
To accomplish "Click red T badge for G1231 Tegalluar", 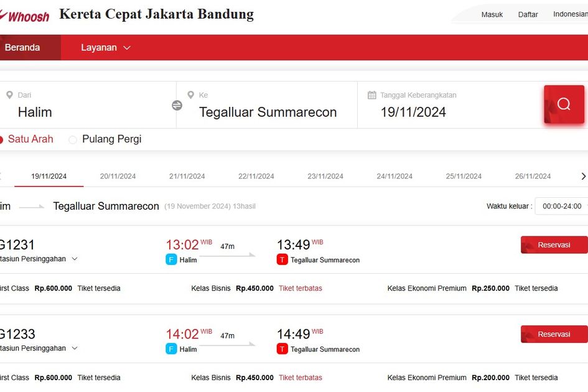I will point(282,259).
